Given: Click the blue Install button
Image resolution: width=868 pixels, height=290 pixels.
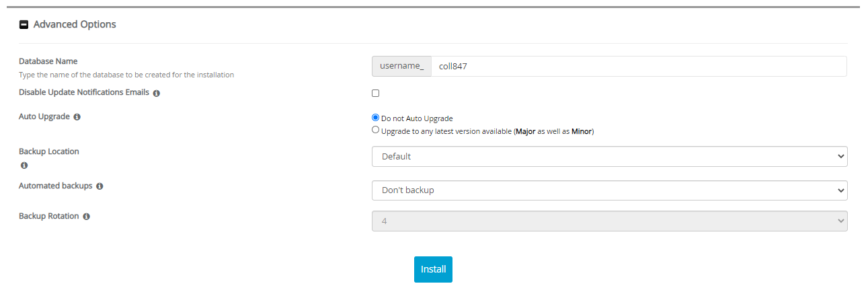Looking at the screenshot, I should click(x=433, y=269).
